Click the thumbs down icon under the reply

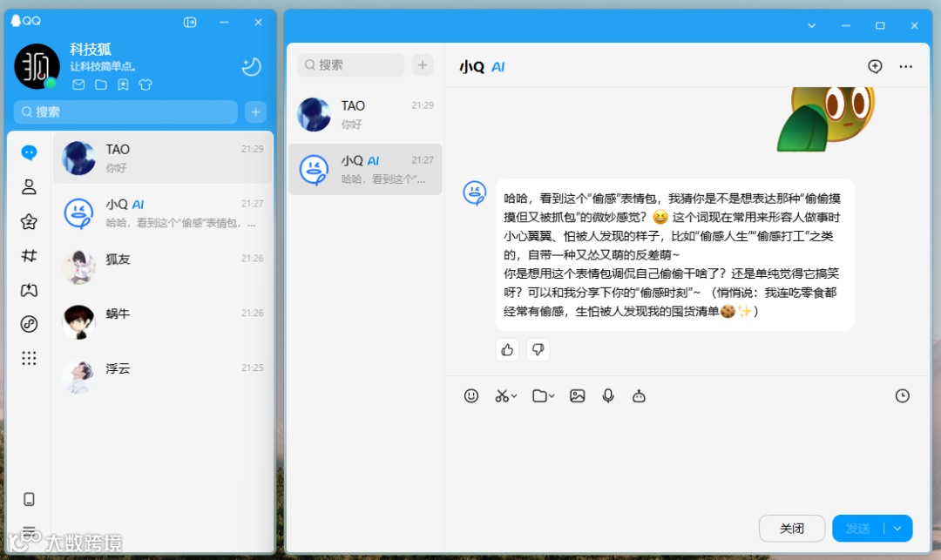pyautogui.click(x=538, y=349)
